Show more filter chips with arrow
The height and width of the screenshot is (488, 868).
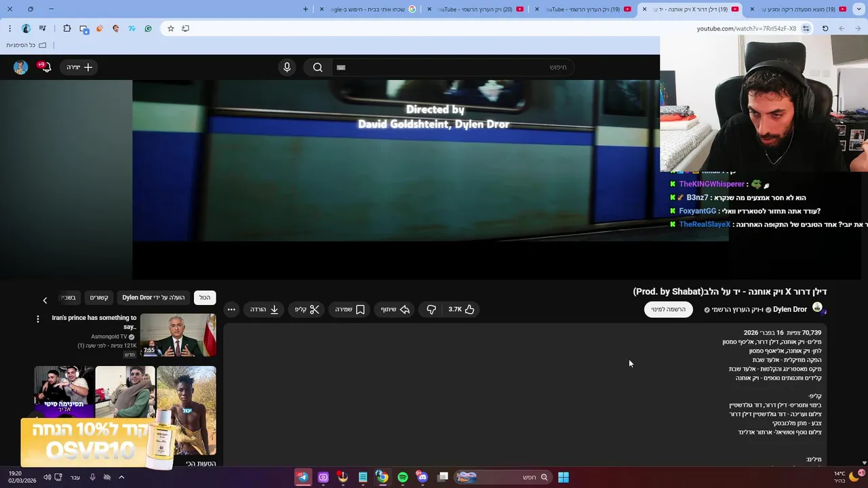click(x=45, y=300)
